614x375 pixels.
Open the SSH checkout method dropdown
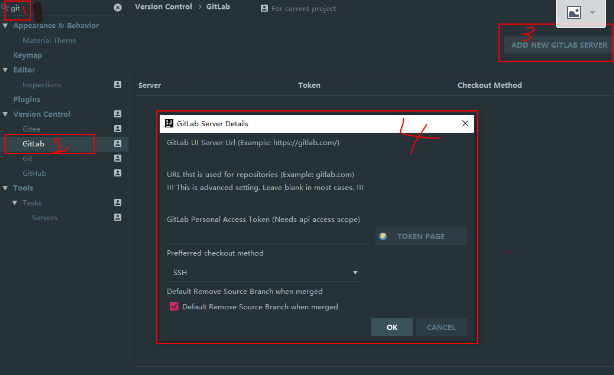point(265,272)
